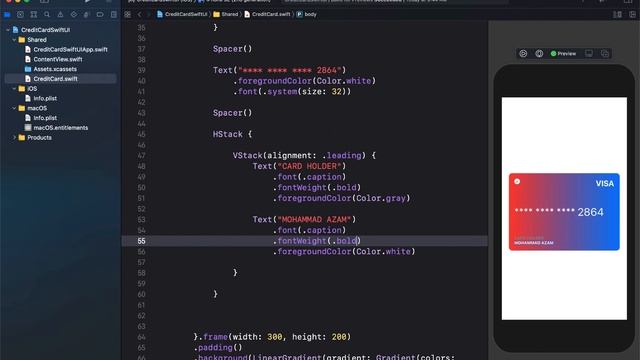The image size is (640, 360).
Task: Click the .frame(width: 300, height: 200) line
Action: [272, 337]
